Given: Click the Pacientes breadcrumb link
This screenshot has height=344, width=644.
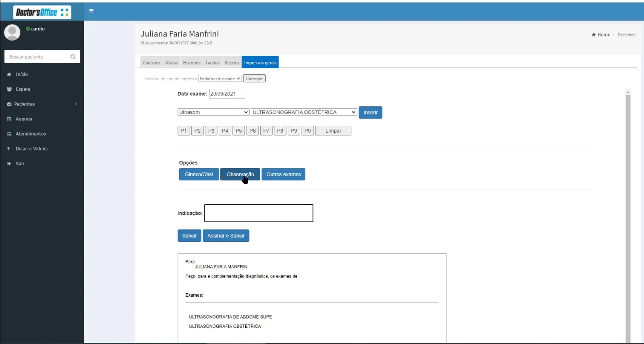Looking at the screenshot, I should (627, 35).
